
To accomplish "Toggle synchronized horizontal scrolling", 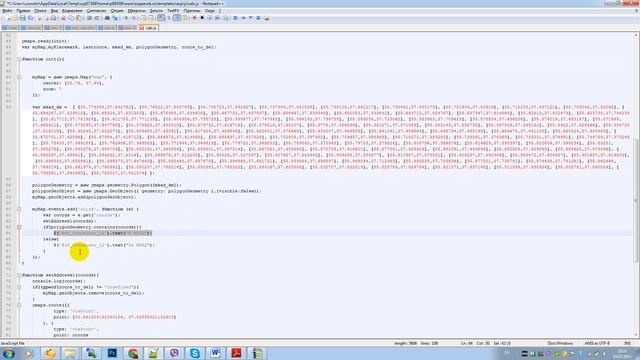I will click(x=151, y=18).
